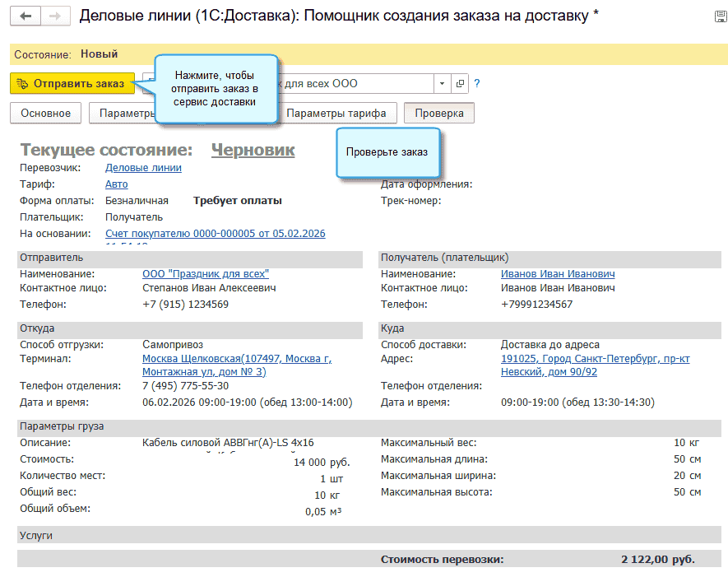Image resolution: width=728 pixels, height=577 pixels.
Task: Click the back navigation arrow
Action: 26,16
